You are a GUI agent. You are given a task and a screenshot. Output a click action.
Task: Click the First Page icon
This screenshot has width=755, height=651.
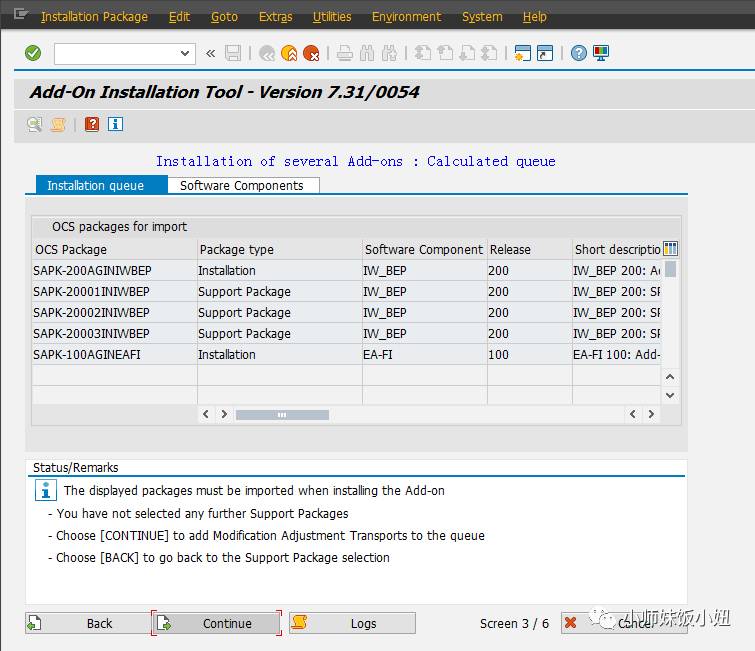click(x=423, y=53)
